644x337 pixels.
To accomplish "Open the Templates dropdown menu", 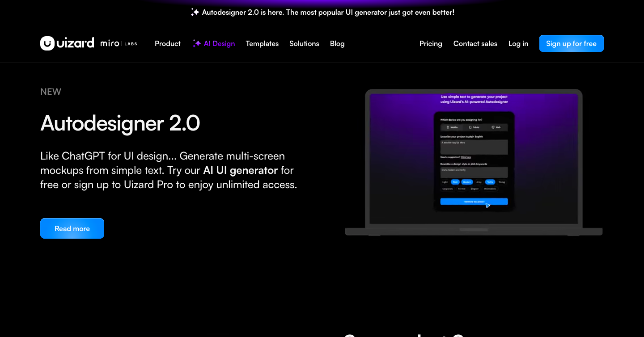I will tap(262, 43).
